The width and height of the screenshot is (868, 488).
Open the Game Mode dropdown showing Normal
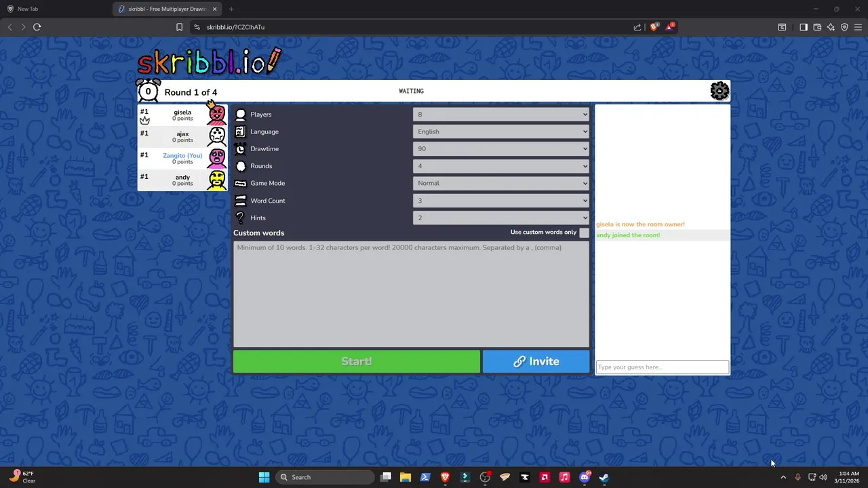coord(501,183)
